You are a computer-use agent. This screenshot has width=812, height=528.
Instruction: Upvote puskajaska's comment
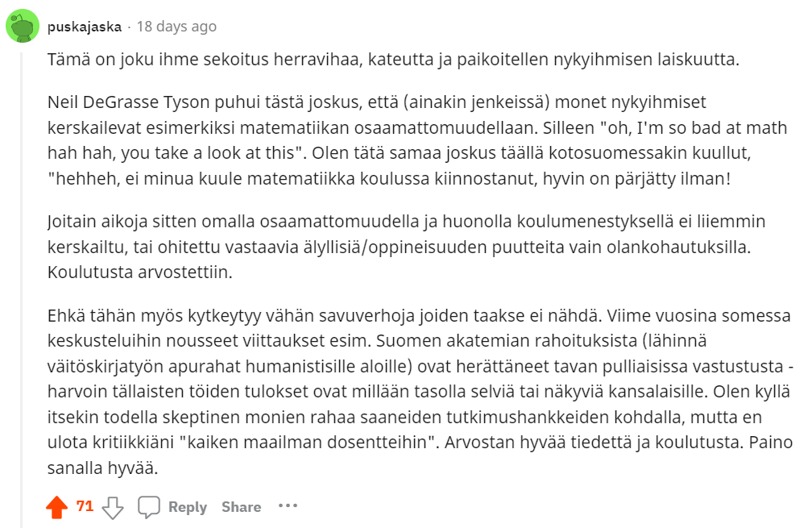(56, 507)
